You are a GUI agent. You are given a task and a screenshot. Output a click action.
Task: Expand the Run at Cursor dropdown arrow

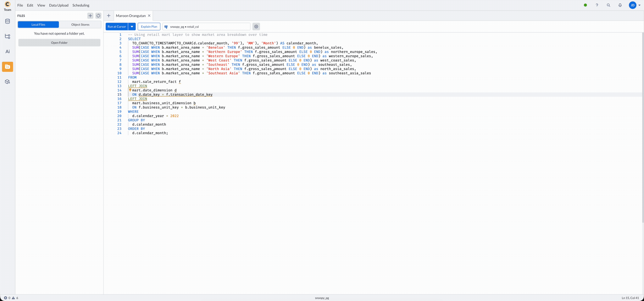click(x=132, y=27)
